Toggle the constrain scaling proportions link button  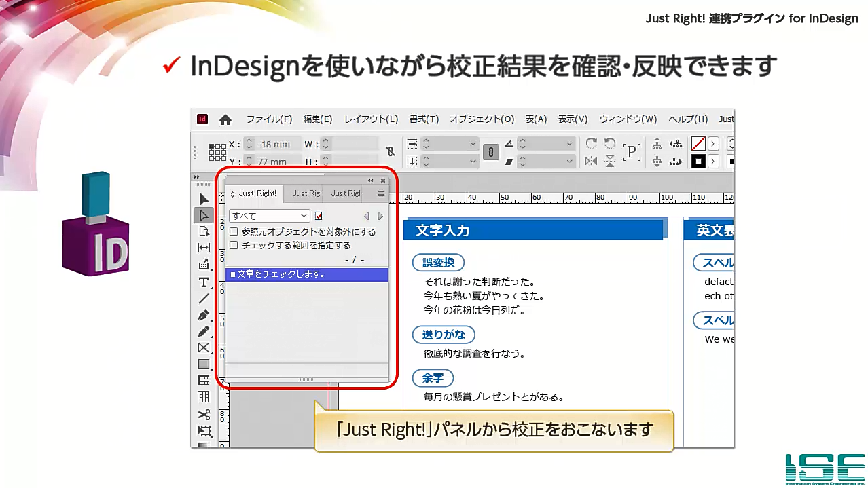(x=490, y=152)
